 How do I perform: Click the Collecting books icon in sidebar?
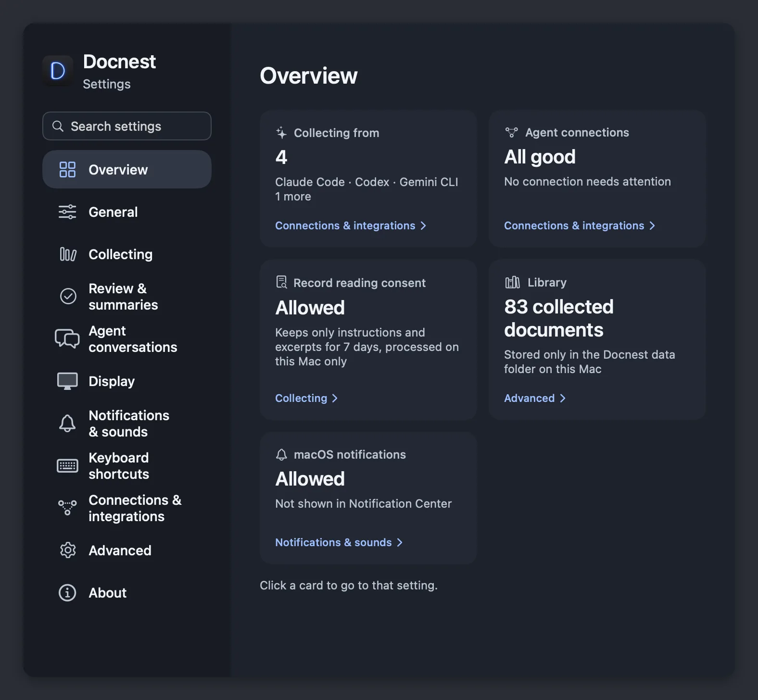[x=68, y=254]
